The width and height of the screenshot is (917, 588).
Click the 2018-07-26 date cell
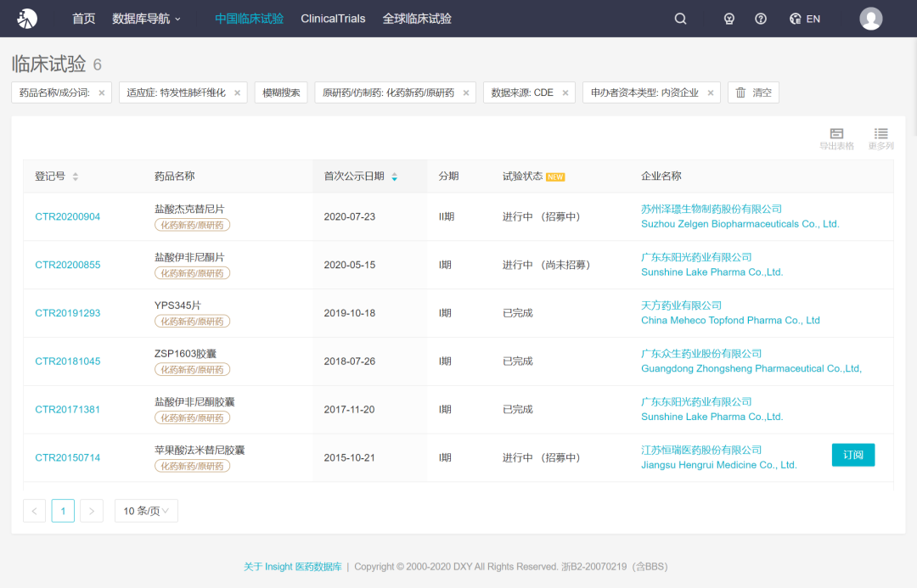pos(350,361)
